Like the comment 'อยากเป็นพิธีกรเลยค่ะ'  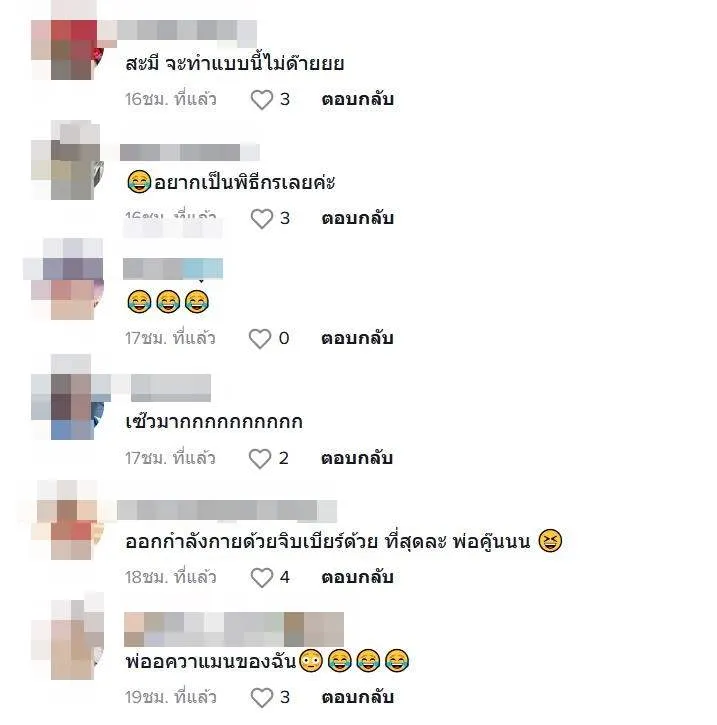point(262,218)
